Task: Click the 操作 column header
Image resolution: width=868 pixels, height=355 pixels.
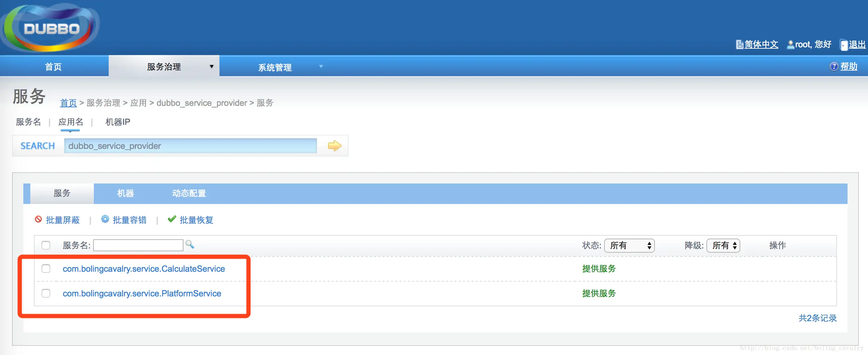Action: [x=778, y=246]
